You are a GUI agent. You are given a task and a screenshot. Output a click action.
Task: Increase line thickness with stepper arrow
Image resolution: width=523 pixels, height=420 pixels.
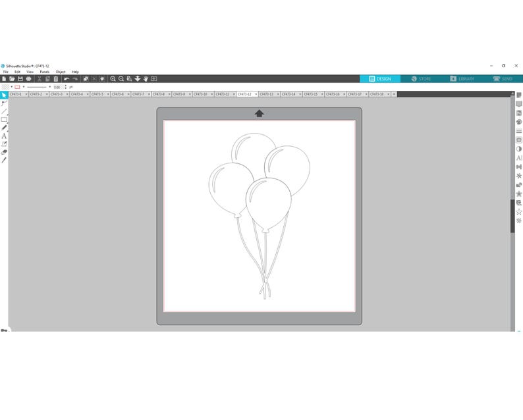point(66,86)
